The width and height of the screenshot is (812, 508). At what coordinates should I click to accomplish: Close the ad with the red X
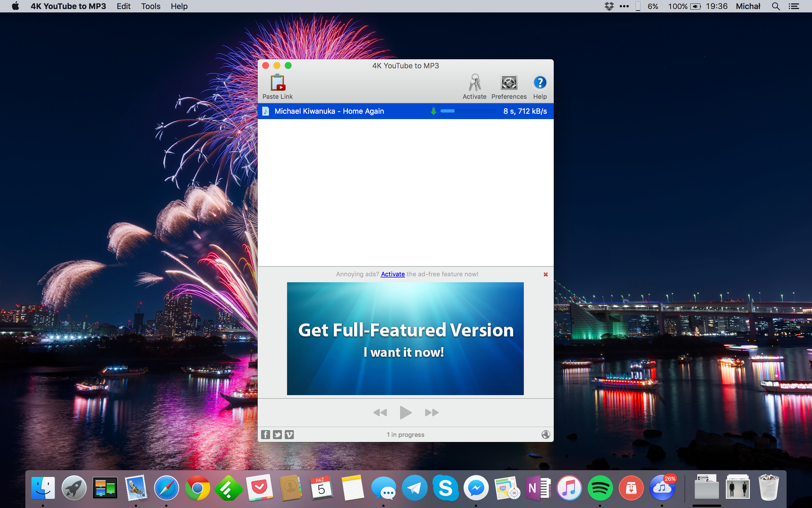546,275
